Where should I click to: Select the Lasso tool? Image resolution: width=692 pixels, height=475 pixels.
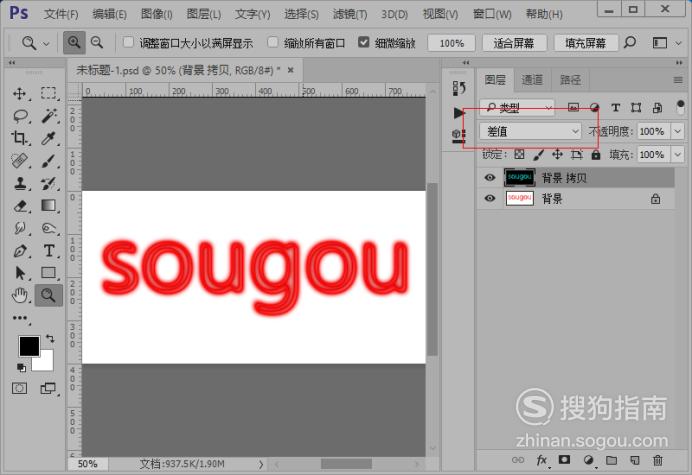coord(20,116)
